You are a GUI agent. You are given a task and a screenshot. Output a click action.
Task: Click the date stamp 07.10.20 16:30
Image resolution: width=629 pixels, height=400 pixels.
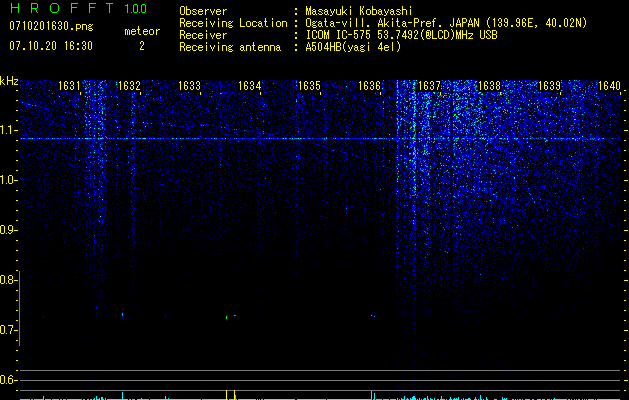click(51, 46)
